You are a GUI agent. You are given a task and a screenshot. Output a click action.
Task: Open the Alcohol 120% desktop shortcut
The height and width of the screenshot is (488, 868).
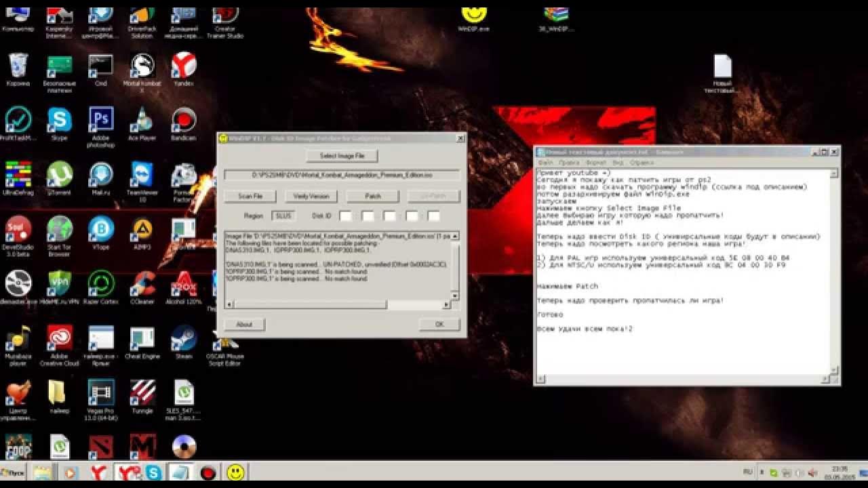(x=184, y=288)
